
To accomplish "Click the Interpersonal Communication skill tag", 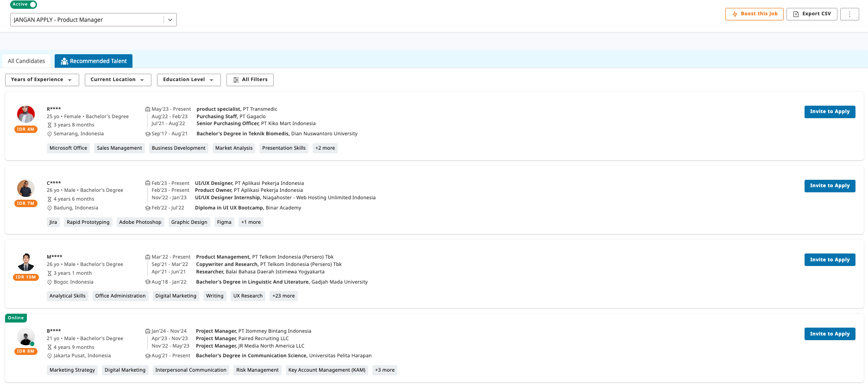I will pyautogui.click(x=191, y=370).
